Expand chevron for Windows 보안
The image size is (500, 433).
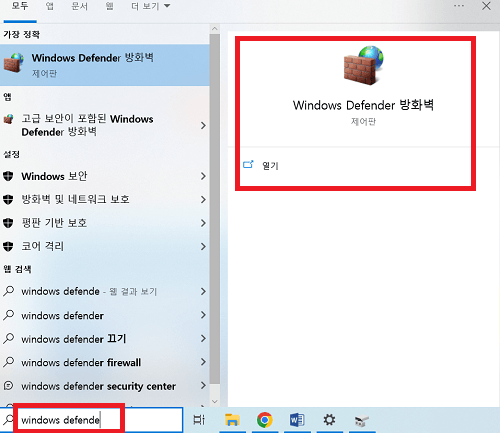[x=203, y=176]
